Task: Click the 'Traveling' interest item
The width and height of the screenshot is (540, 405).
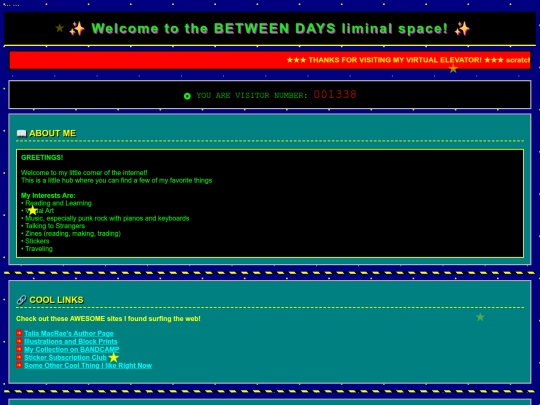Action: 39,249
